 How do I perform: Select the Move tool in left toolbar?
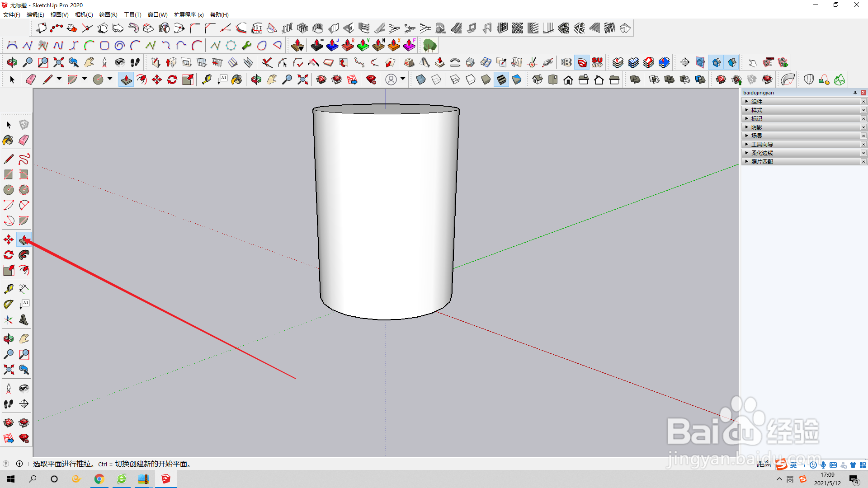(9, 239)
